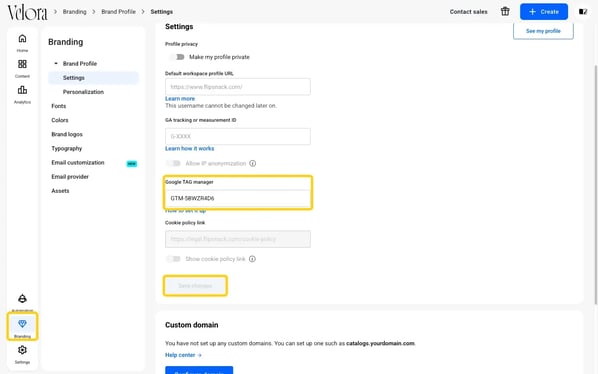Image resolution: width=598 pixels, height=374 pixels.
Task: Click the blue Create button
Action: [544, 12]
